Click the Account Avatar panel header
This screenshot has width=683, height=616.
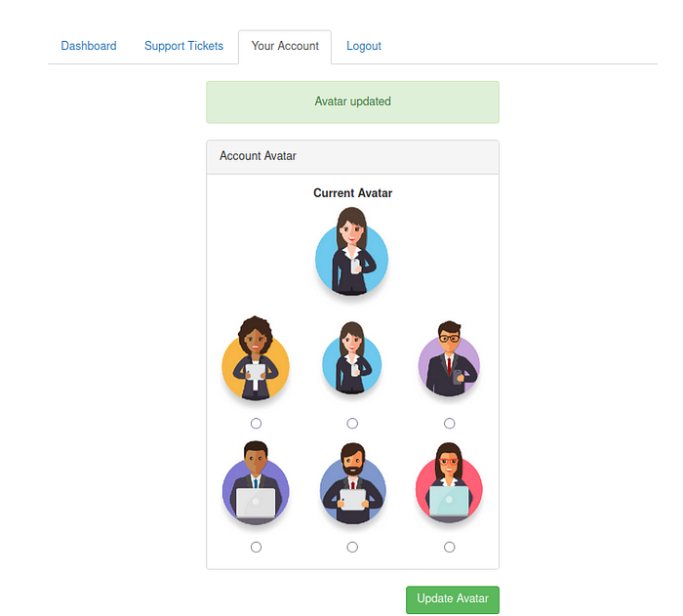(x=353, y=157)
